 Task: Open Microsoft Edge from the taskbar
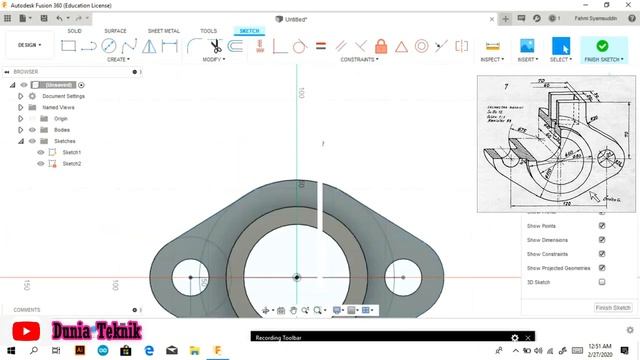click(149, 350)
